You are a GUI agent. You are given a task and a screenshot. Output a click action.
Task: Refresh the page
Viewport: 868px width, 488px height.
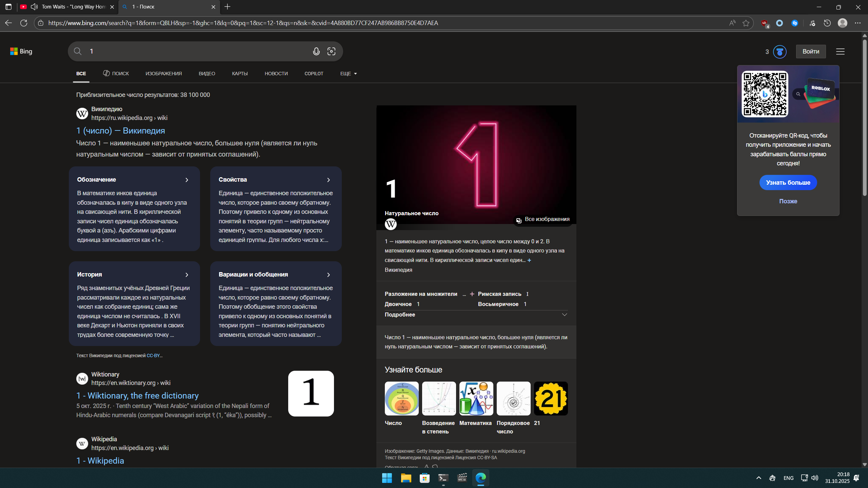pyautogui.click(x=24, y=23)
